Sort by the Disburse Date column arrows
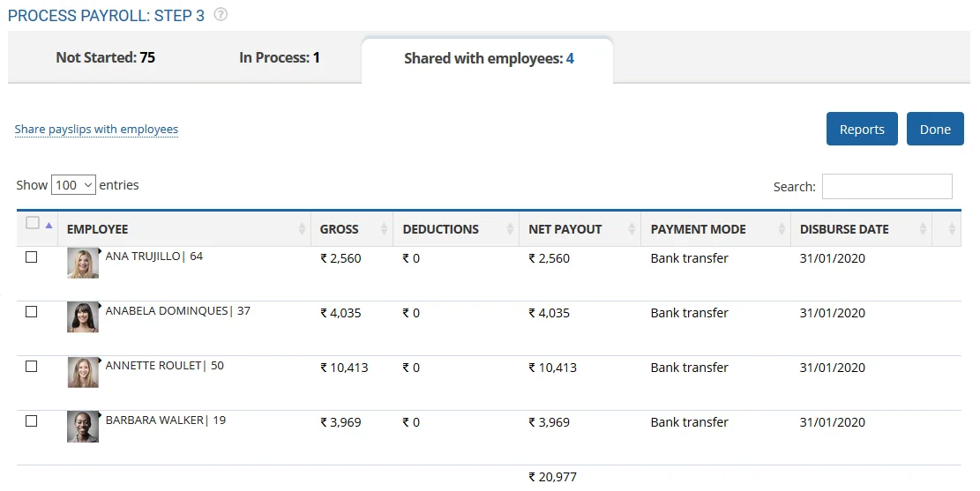This screenshot has height=491, width=980. coord(924,229)
